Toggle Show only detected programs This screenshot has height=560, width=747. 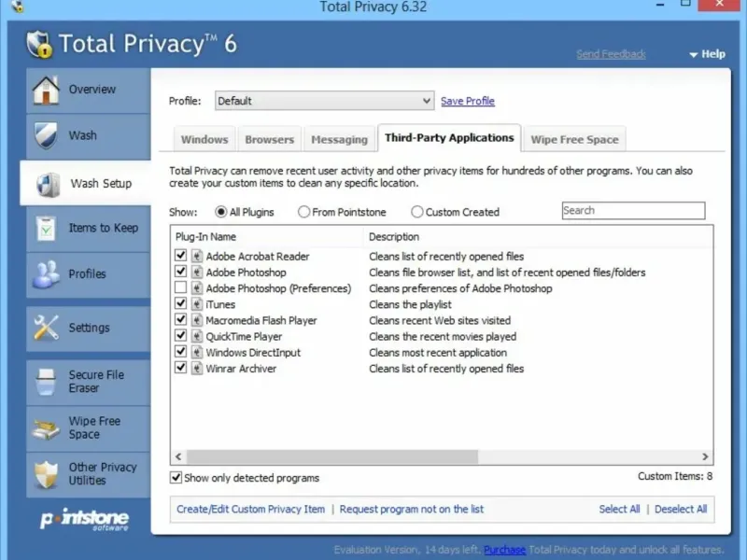pyautogui.click(x=176, y=478)
